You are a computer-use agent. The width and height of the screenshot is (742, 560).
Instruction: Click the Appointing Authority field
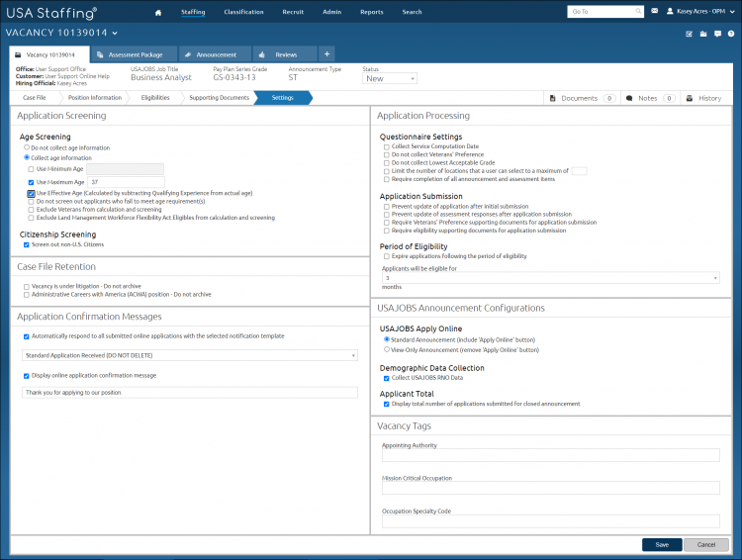pyautogui.click(x=551, y=455)
